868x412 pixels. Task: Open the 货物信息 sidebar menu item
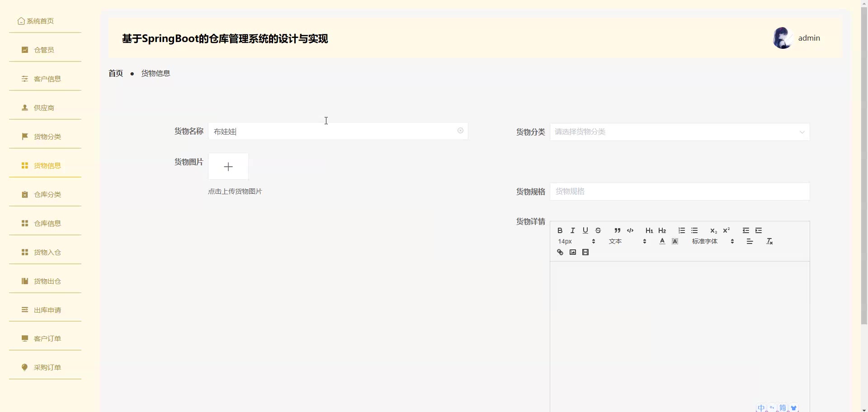coord(45,165)
